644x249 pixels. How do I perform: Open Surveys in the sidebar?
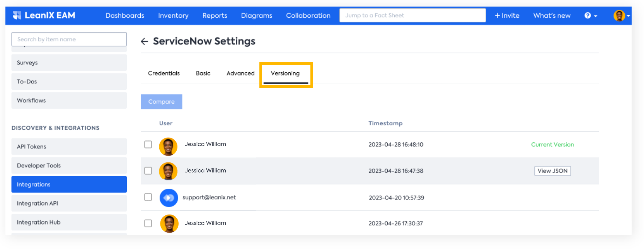click(69, 63)
